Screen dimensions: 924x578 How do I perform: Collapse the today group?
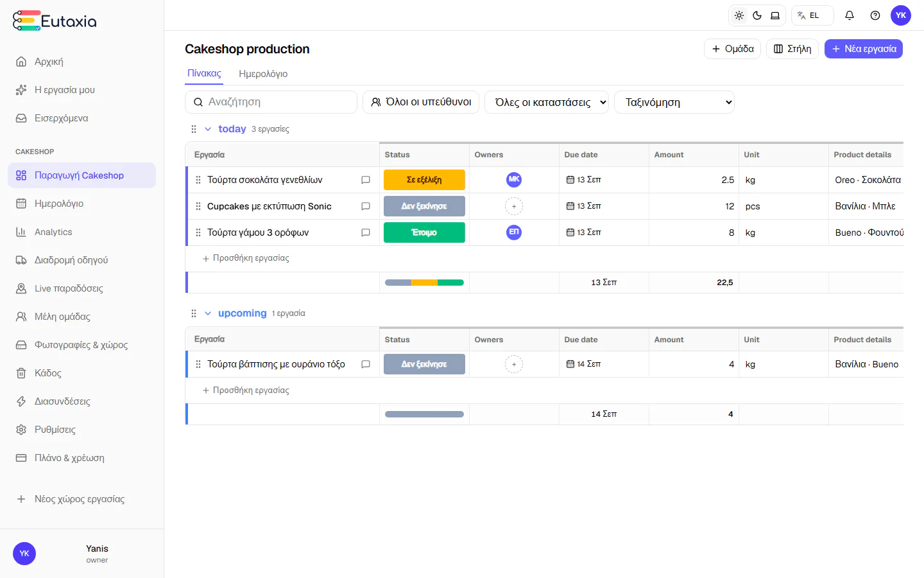pyautogui.click(x=208, y=129)
